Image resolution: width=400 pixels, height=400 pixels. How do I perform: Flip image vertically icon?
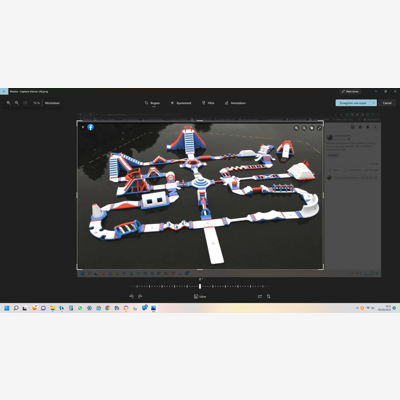click(268, 296)
